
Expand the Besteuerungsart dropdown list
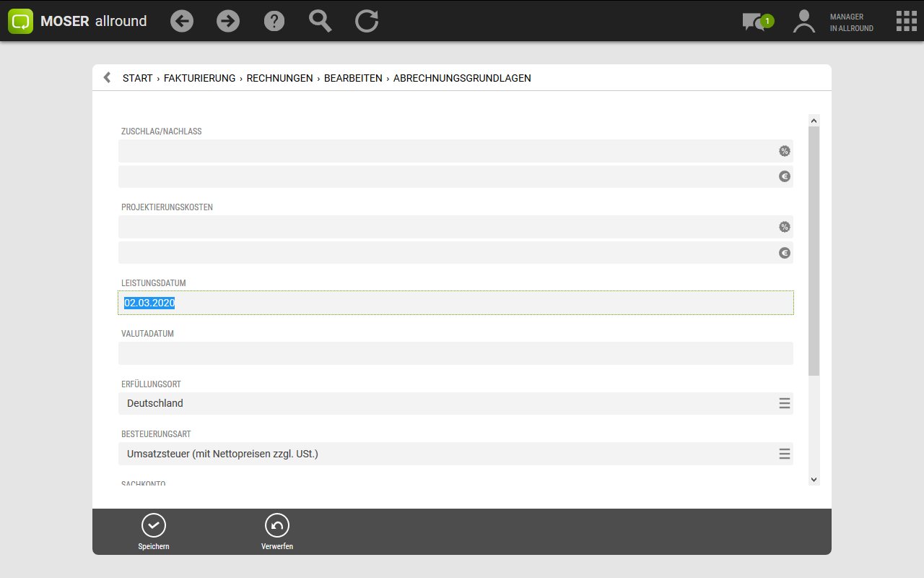[785, 454]
